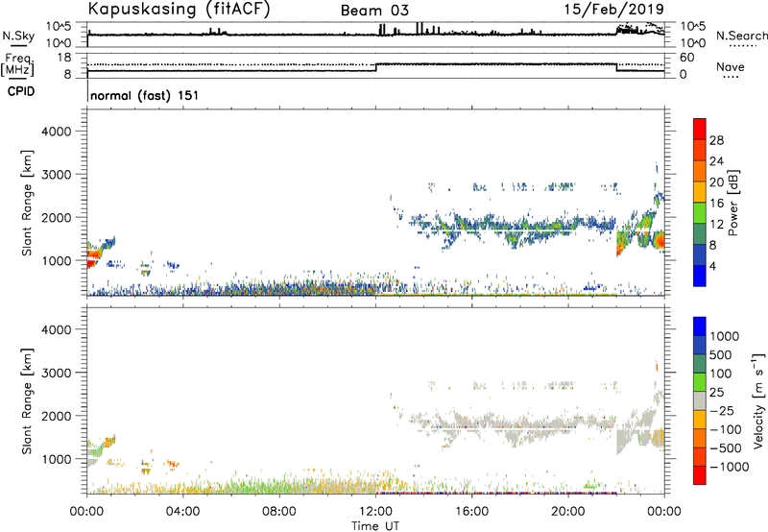
Task: Click the bright blue top Velocity colorbar segment
Action: (700, 326)
